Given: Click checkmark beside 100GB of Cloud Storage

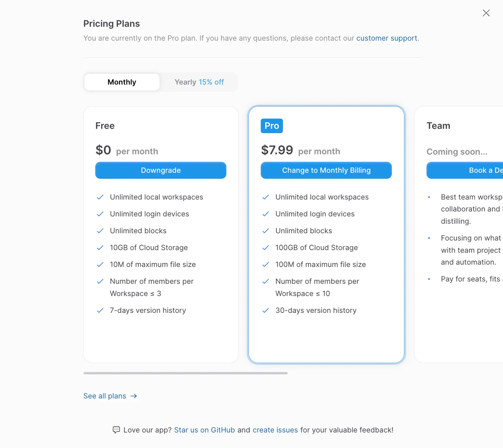Looking at the screenshot, I should [x=266, y=248].
